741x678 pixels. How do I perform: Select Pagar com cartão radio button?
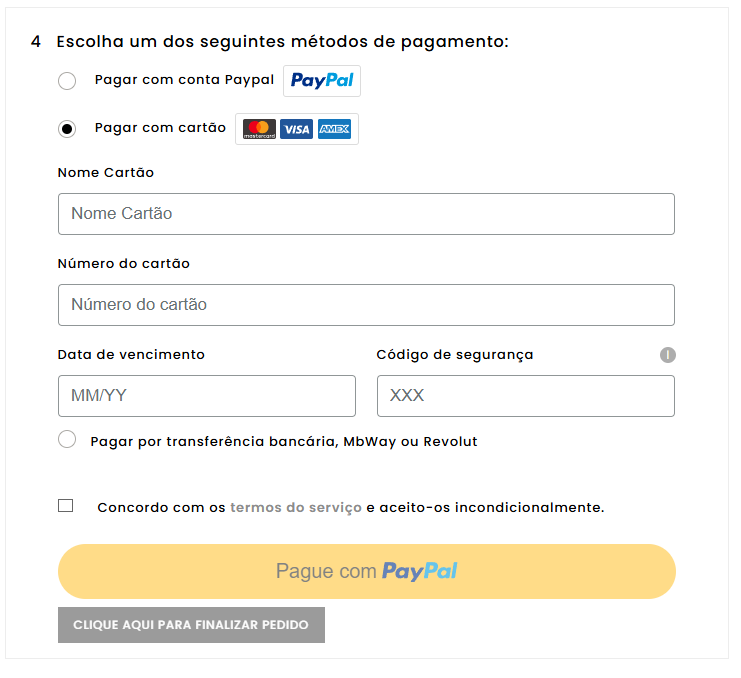coord(67,129)
